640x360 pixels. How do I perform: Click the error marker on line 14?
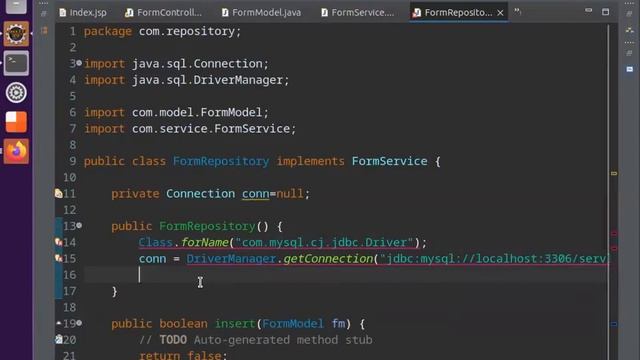coord(59,242)
